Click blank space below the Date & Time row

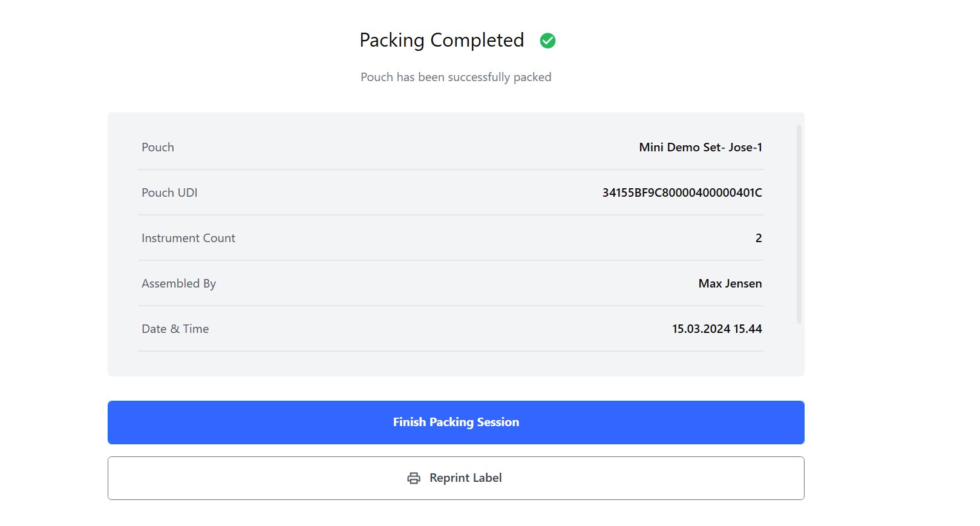pos(451,363)
